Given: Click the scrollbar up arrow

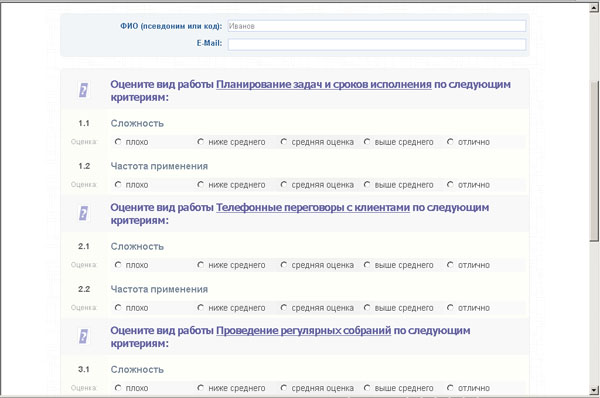Looking at the screenshot, I should pos(594,8).
